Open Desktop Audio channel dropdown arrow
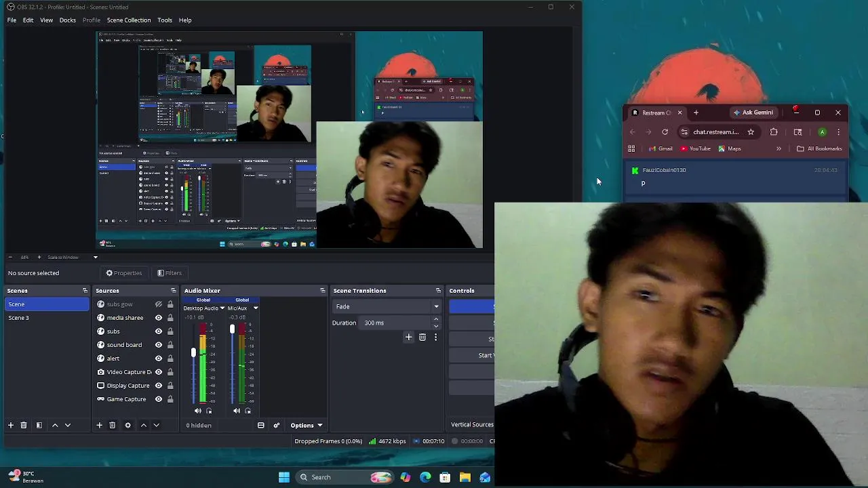 point(222,308)
